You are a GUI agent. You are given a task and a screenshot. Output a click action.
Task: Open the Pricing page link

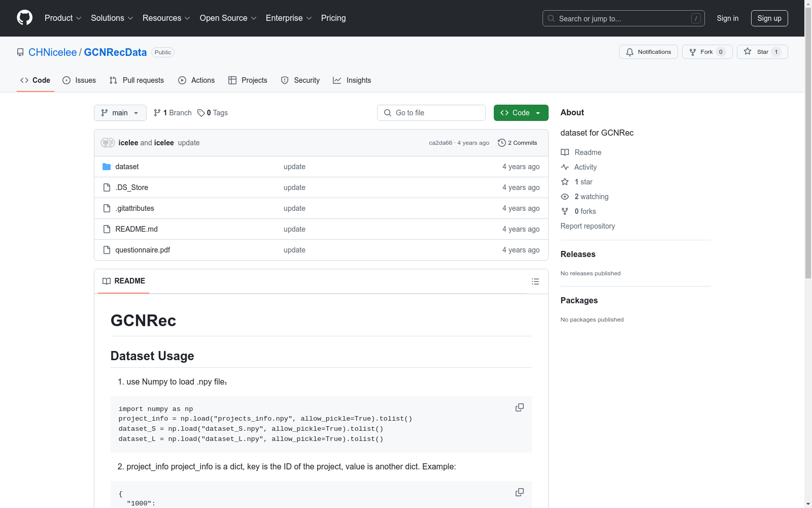[333, 18]
